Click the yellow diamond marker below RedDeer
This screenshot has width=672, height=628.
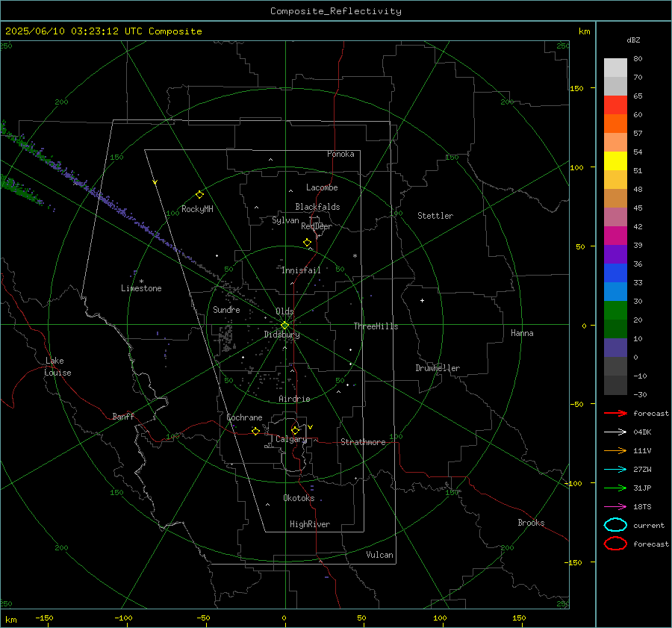(307, 243)
